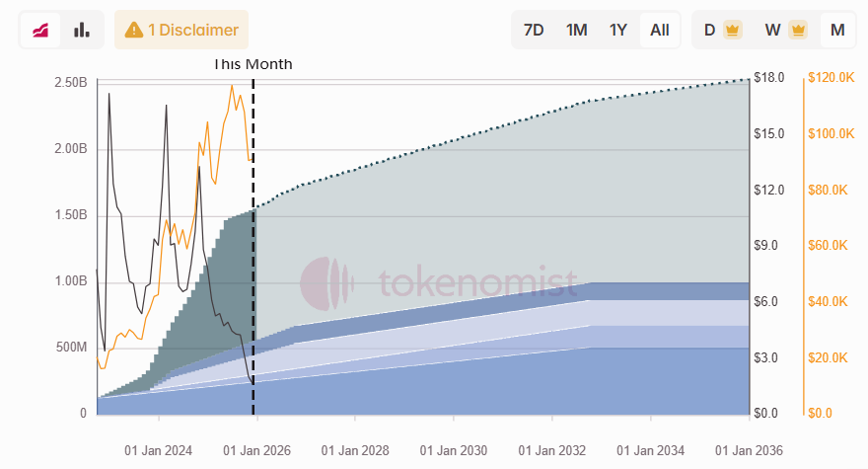Set interval to monthly (M)
This screenshot has height=469, width=868.
tap(837, 30)
